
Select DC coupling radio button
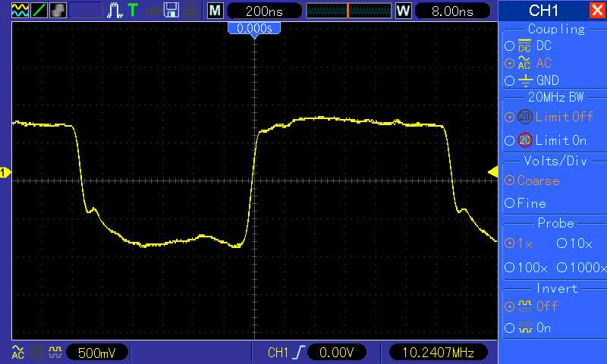coord(509,46)
